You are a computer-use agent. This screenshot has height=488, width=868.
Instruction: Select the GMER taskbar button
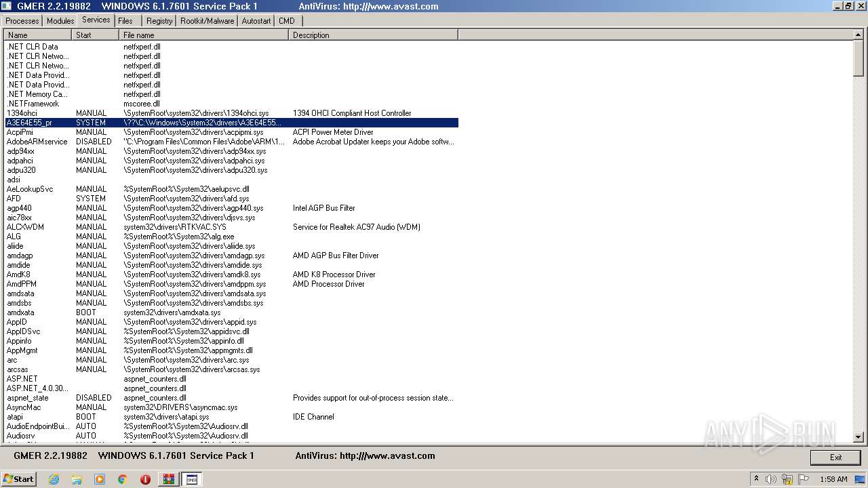pos(192,479)
